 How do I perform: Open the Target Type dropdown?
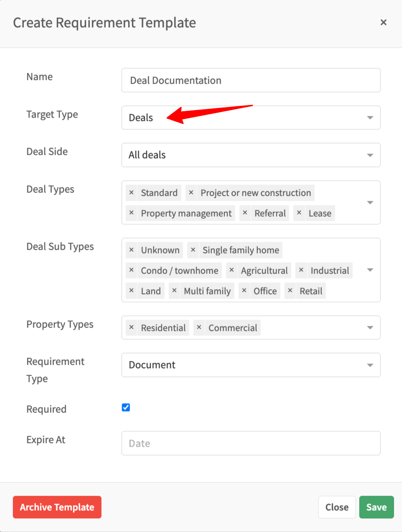click(251, 118)
